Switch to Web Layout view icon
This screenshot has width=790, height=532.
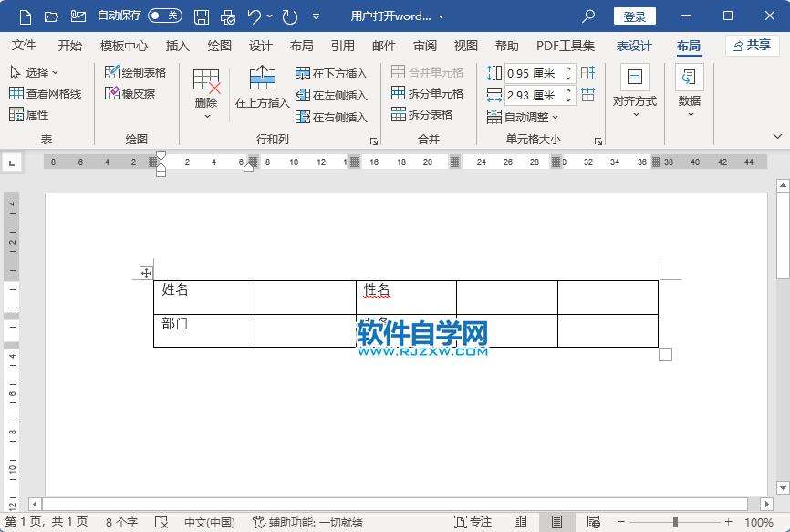coord(594,522)
